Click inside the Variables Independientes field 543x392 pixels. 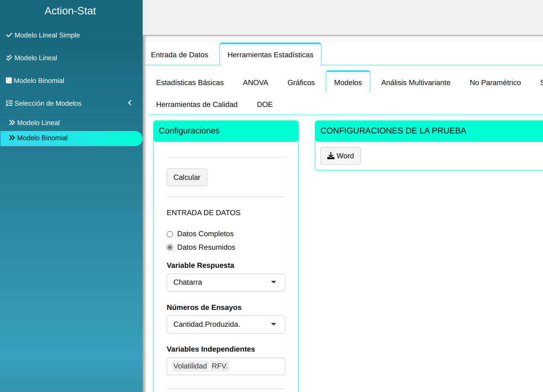point(257,366)
